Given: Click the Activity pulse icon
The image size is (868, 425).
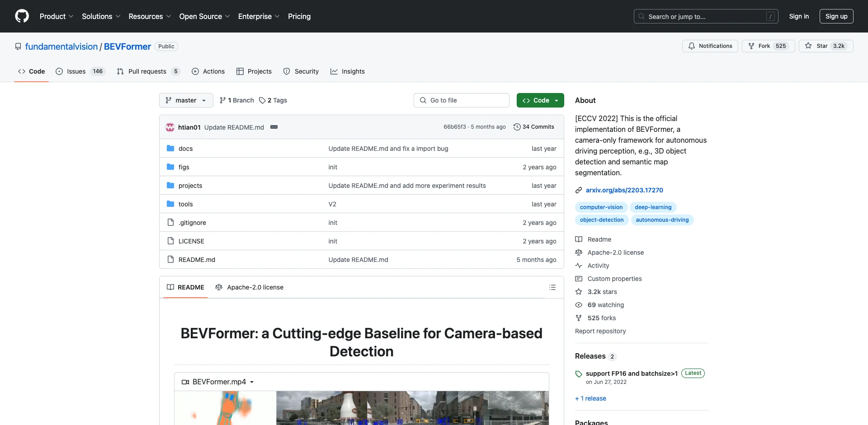Looking at the screenshot, I should (579, 266).
